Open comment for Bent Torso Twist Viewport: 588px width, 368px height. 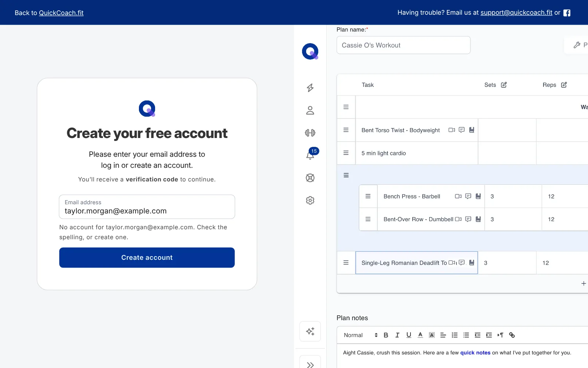(462, 130)
